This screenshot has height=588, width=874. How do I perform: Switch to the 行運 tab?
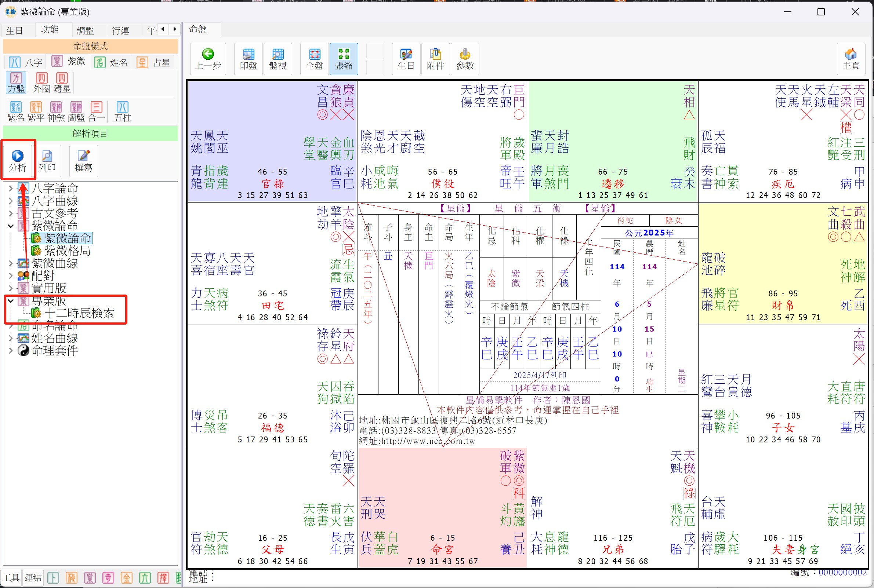[x=120, y=30]
